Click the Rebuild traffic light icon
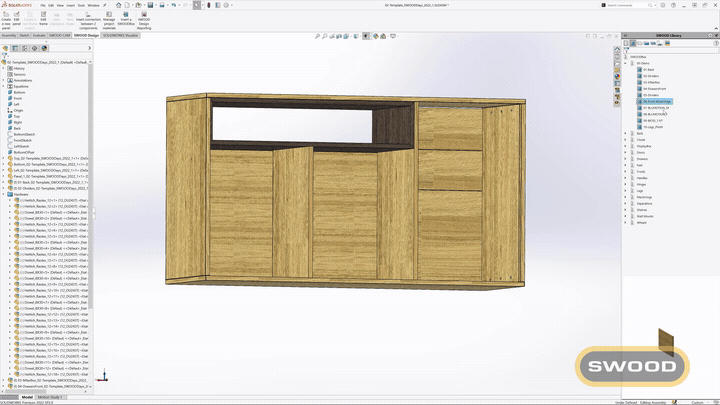 pos(208,5)
